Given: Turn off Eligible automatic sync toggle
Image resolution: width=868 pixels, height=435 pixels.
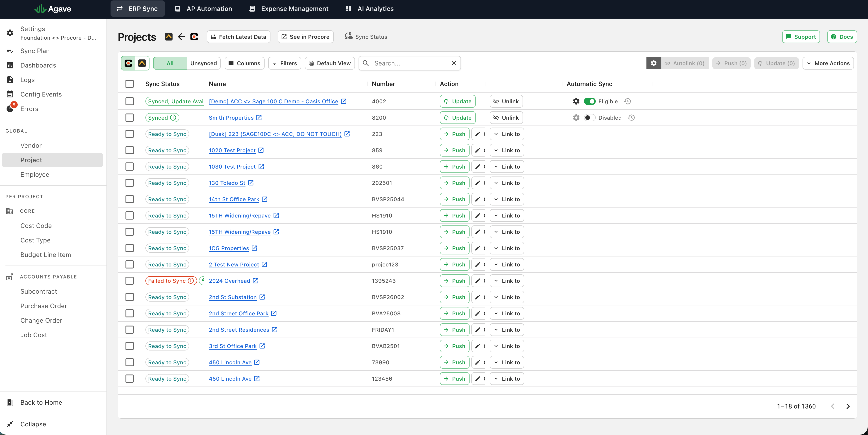Looking at the screenshot, I should pos(590,101).
